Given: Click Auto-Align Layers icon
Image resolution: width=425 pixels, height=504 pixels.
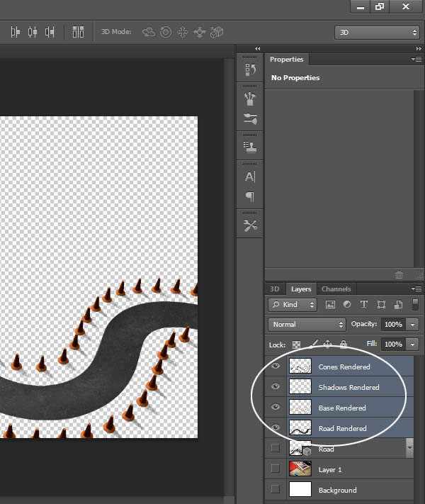Looking at the screenshot, I should point(78,32).
